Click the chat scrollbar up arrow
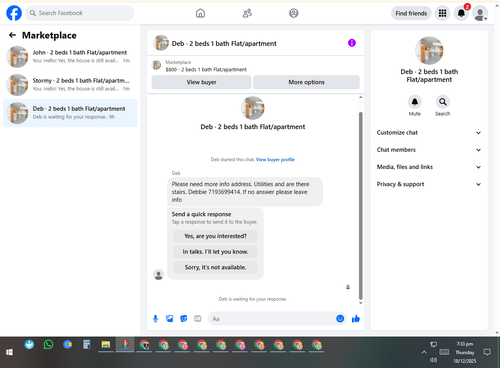This screenshot has height=368, width=500. pyautogui.click(x=360, y=97)
